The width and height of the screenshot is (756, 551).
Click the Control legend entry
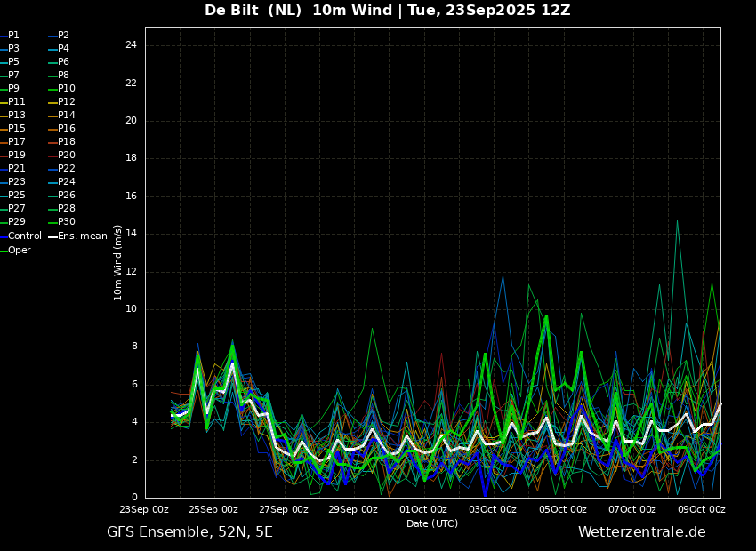click(x=24, y=236)
